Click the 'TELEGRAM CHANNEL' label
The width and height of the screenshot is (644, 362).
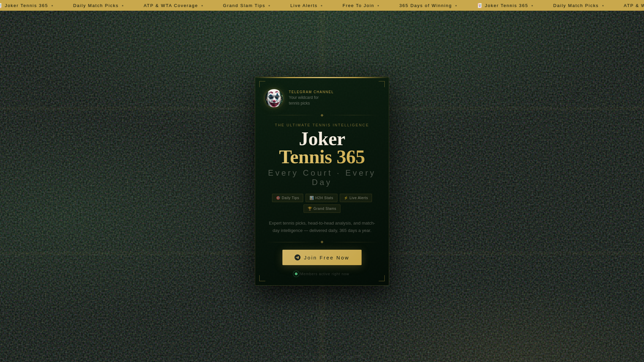[311, 92]
